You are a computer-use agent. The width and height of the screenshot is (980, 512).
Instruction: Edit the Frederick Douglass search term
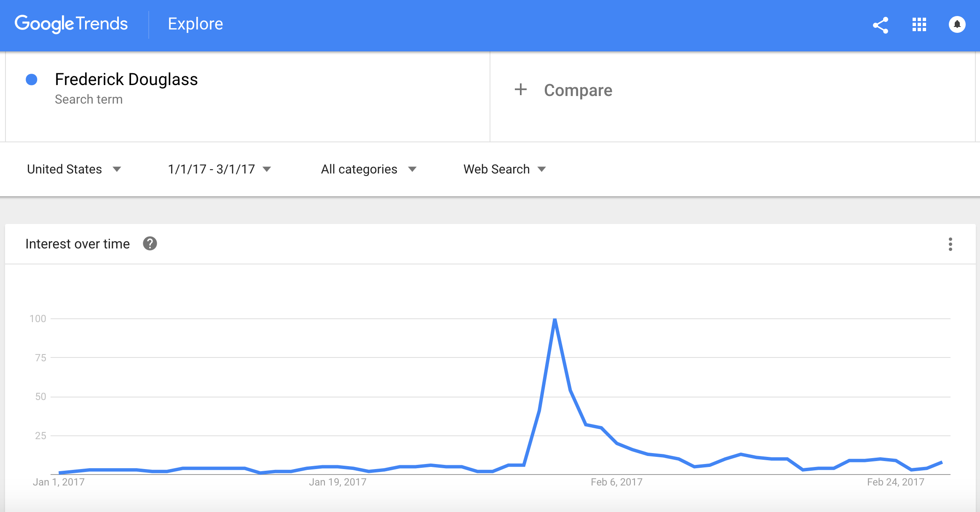coord(126,79)
